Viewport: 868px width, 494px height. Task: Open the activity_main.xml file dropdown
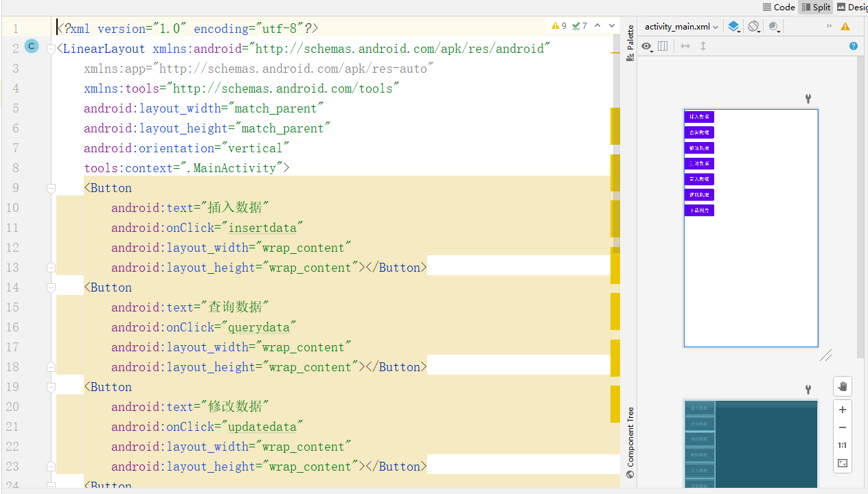pos(681,27)
